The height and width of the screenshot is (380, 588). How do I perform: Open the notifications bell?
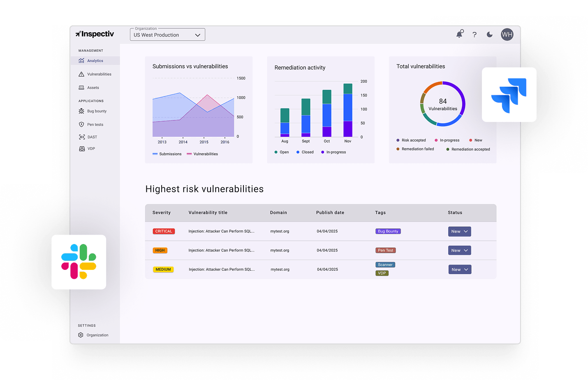(x=460, y=34)
